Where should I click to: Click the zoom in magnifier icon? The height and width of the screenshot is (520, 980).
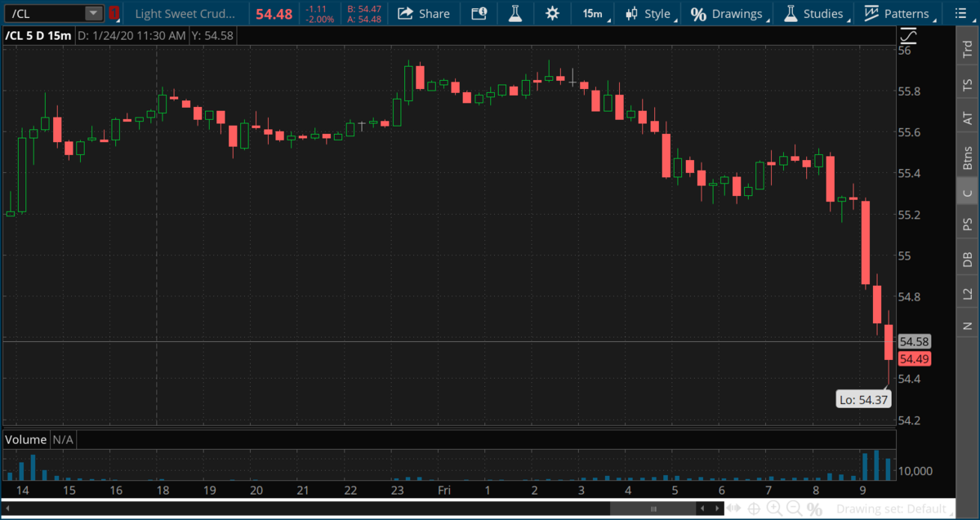point(774,509)
